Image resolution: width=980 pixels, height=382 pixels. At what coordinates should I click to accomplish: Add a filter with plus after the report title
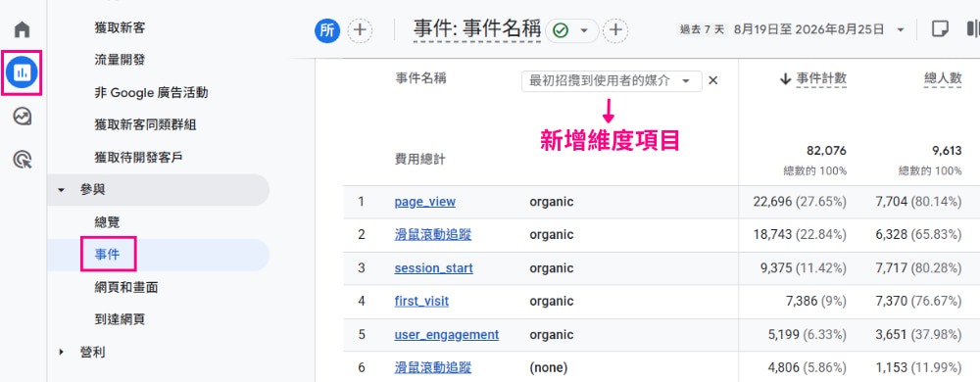click(616, 30)
